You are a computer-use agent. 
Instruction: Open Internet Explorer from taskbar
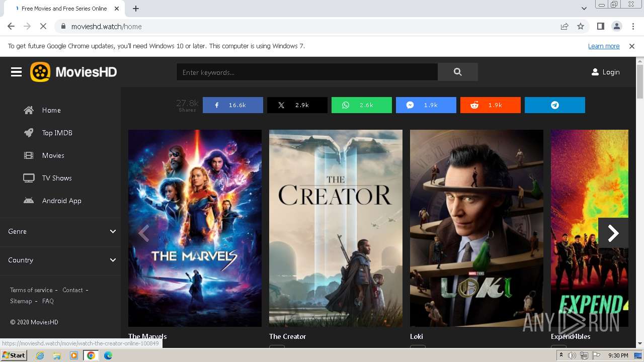tap(40, 355)
